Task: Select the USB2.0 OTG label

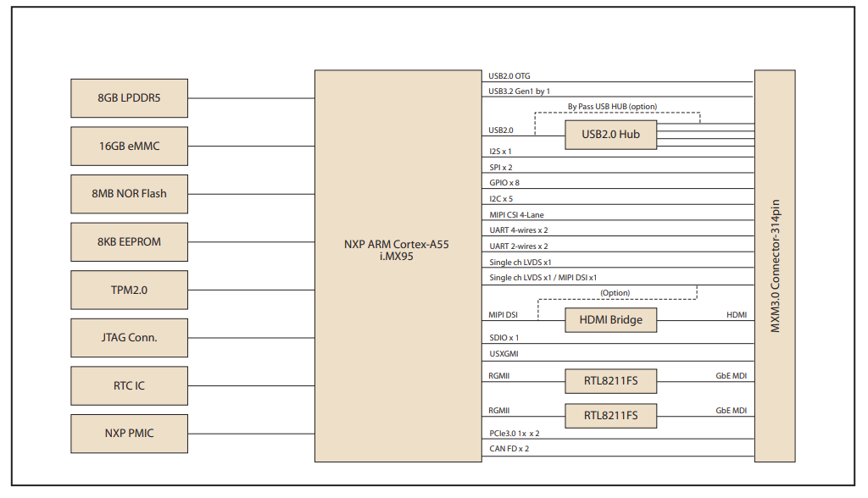Action: [509, 75]
